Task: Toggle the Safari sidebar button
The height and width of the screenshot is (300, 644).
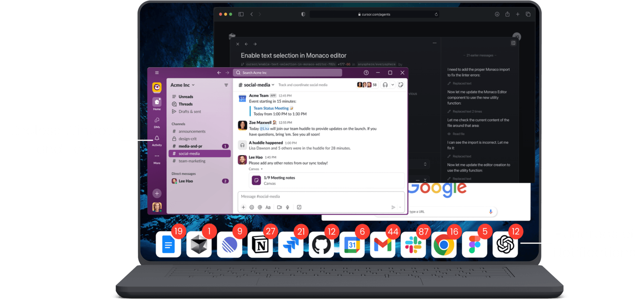Action: pos(241,14)
